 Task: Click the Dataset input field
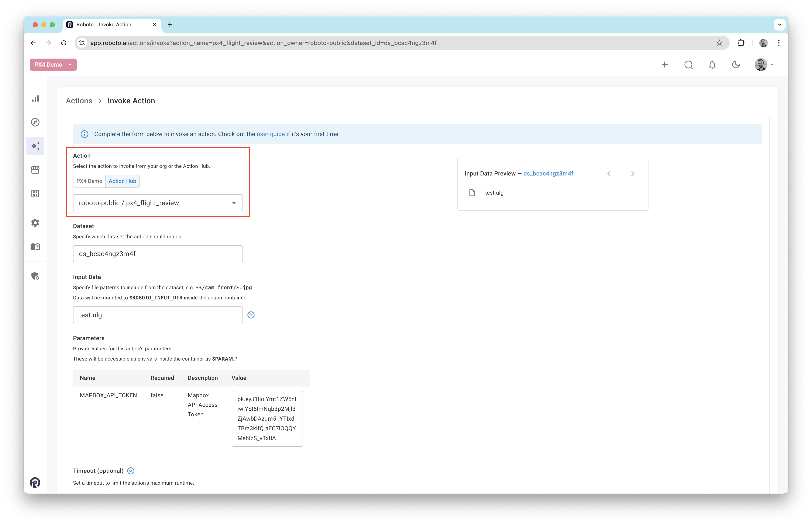[158, 254]
